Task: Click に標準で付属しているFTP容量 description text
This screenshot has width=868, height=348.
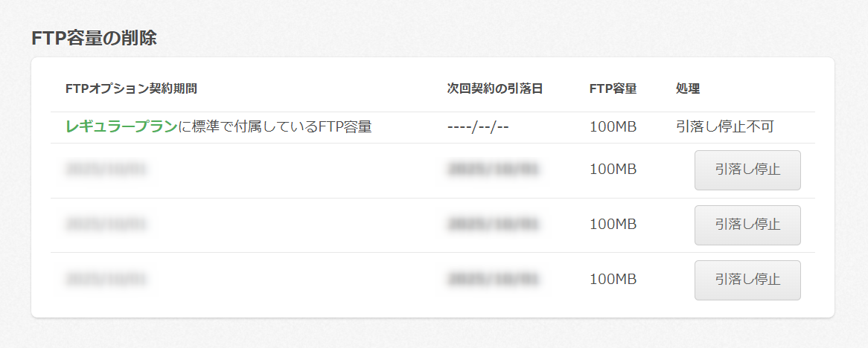Action: (275, 127)
